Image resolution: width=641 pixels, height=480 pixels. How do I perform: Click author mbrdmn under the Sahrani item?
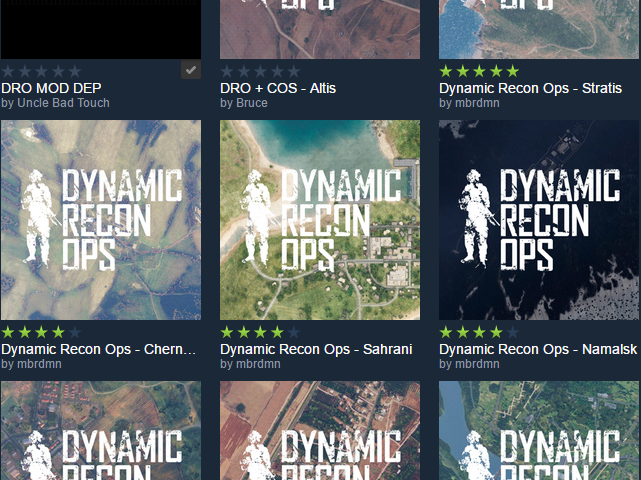pyautogui.click(x=258, y=364)
